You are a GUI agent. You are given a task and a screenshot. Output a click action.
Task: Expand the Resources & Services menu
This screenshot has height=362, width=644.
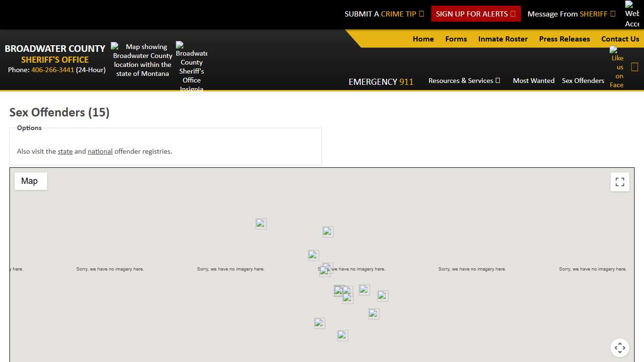pos(464,81)
